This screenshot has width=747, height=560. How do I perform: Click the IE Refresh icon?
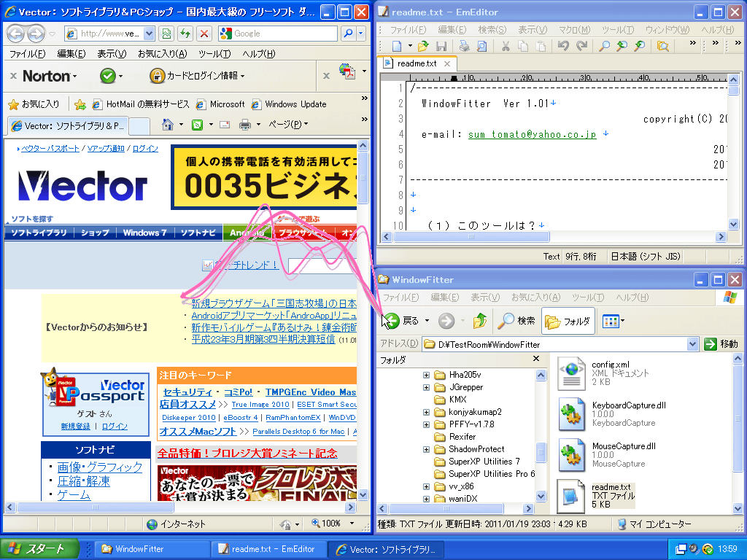coord(185,34)
